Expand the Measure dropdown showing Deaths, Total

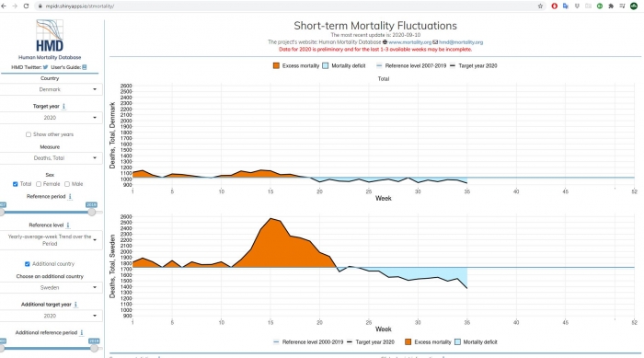pyautogui.click(x=50, y=157)
